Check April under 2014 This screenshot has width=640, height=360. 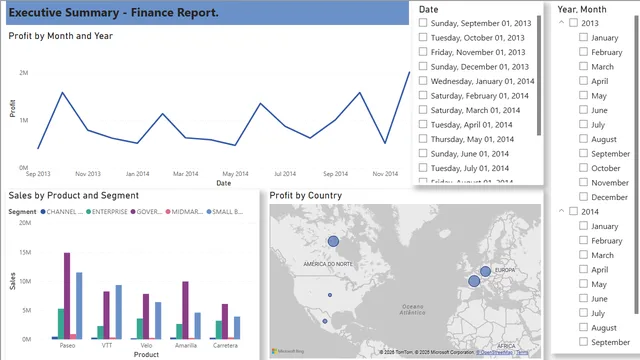click(583, 269)
